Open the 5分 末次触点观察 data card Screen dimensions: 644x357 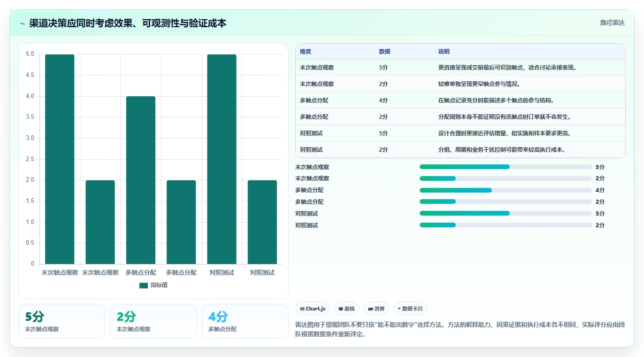61,321
